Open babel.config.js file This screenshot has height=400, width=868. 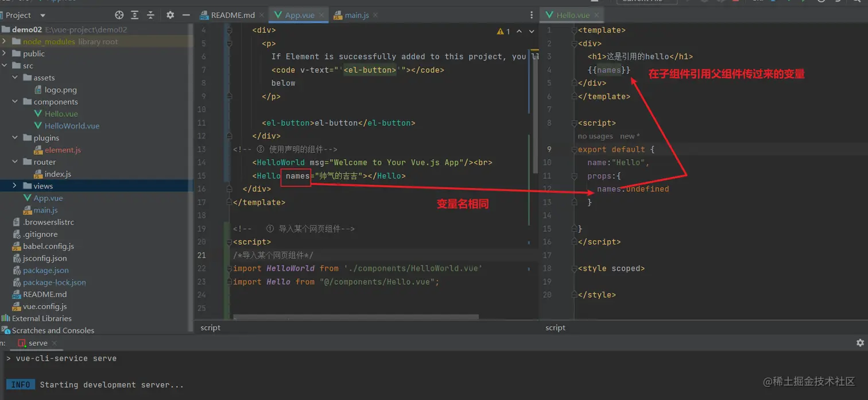(48, 247)
